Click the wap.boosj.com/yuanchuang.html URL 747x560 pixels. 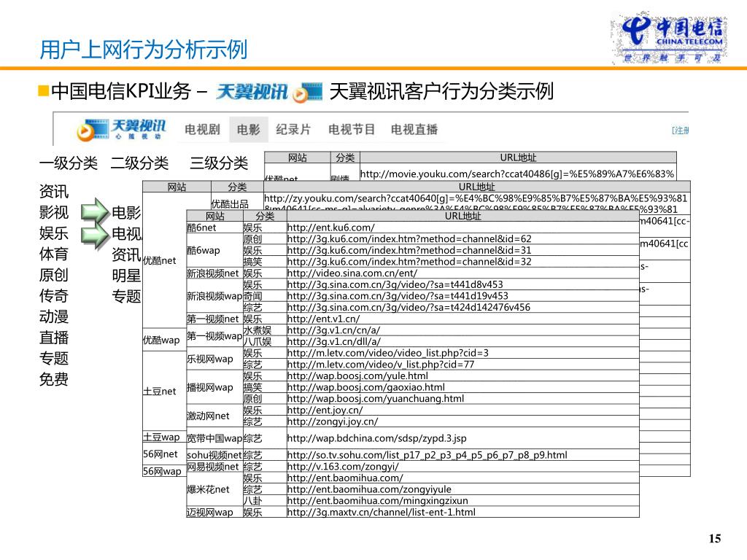point(376,399)
